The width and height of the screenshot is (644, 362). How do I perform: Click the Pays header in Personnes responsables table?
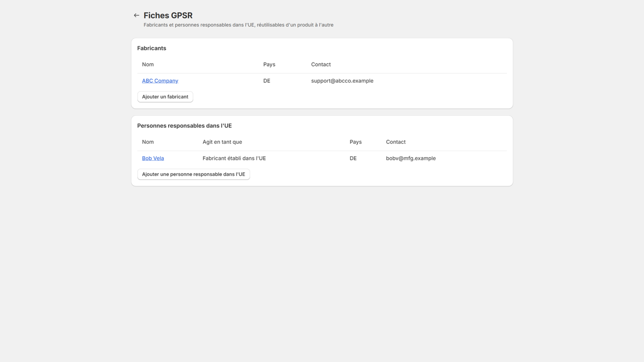click(356, 142)
